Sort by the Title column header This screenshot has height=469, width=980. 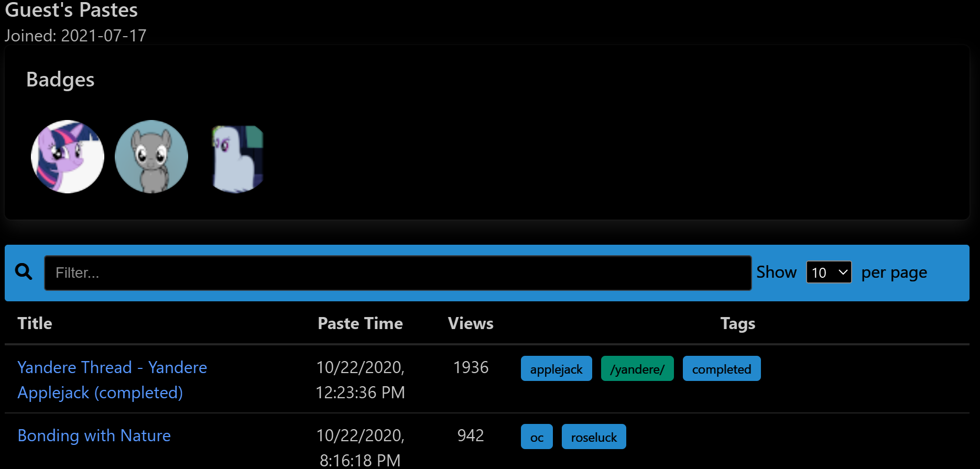tap(35, 323)
